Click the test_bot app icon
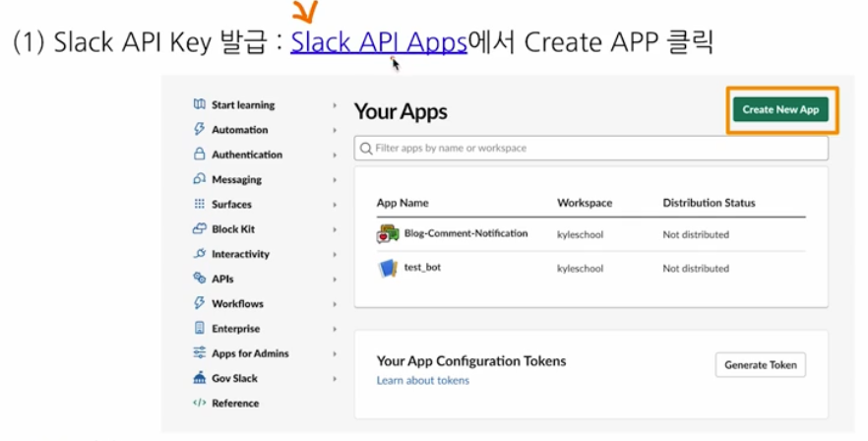This screenshot has width=868, height=441. (388, 268)
